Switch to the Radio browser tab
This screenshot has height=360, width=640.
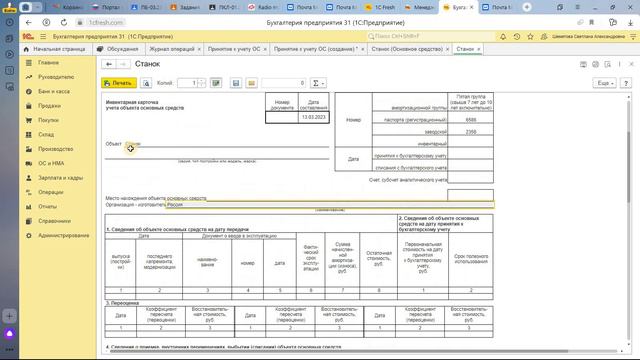click(x=263, y=7)
